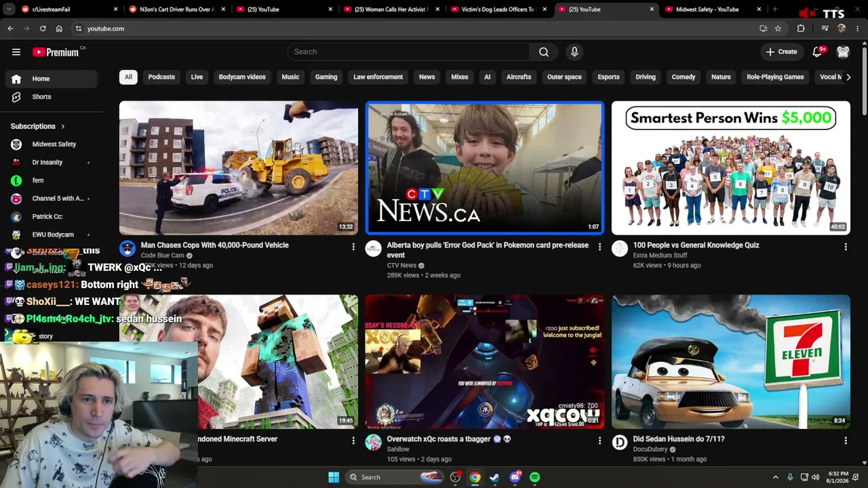Select the Gaming filter chip
This screenshot has width=868, height=488.
(326, 77)
